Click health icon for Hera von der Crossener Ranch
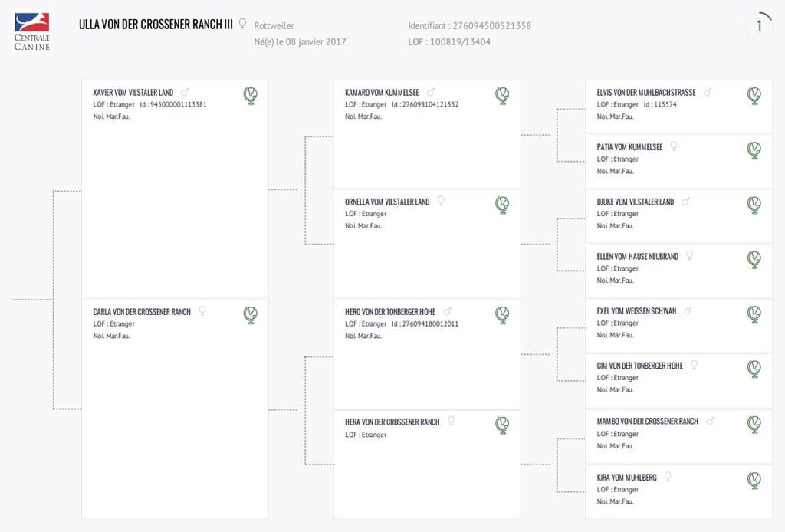 pos(502,425)
